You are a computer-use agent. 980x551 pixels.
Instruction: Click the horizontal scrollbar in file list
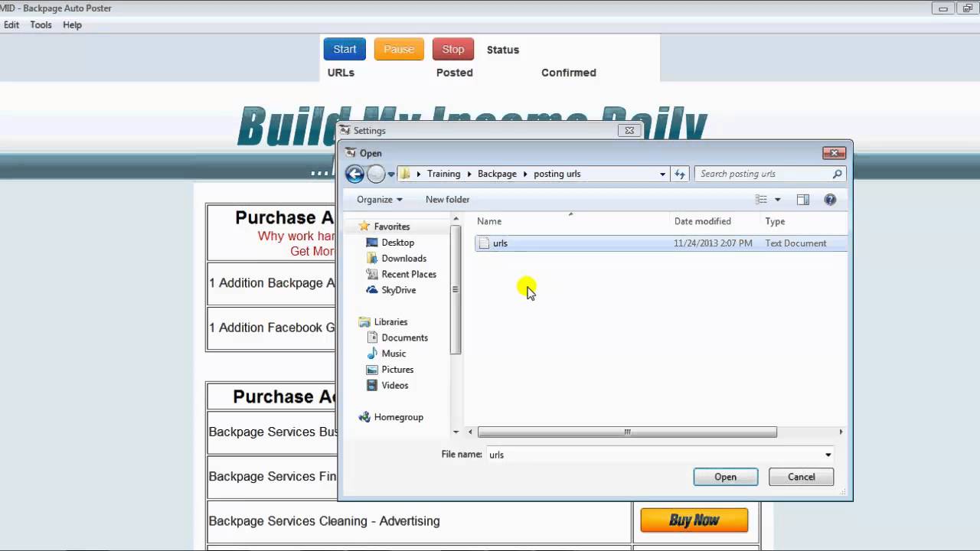click(x=627, y=432)
